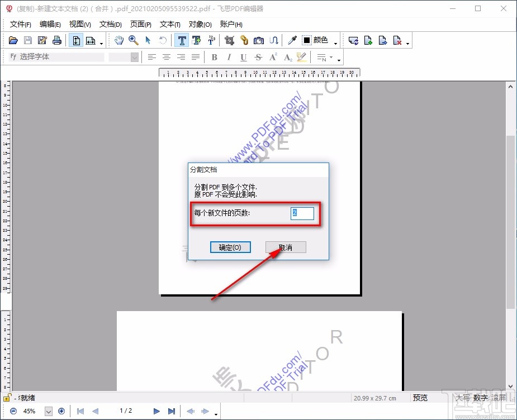Image resolution: width=517 pixels, height=420 pixels.
Task: Toggle underline text formatting
Action: coord(243,57)
